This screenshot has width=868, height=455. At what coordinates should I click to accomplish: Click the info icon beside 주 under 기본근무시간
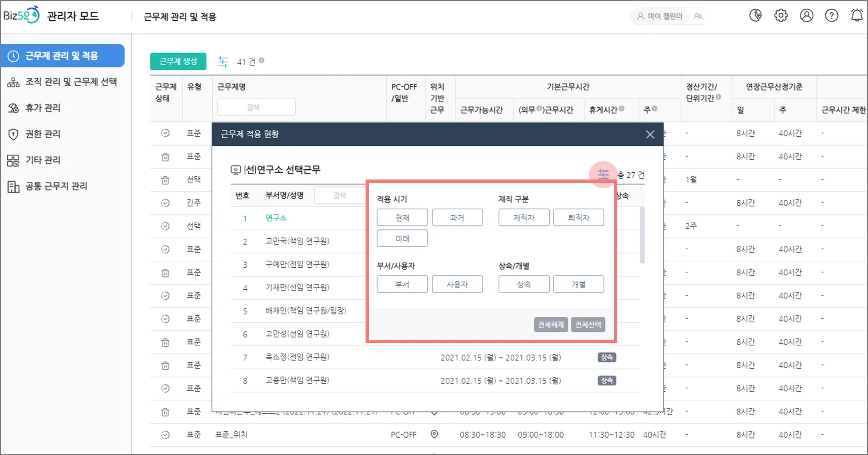[x=654, y=108]
